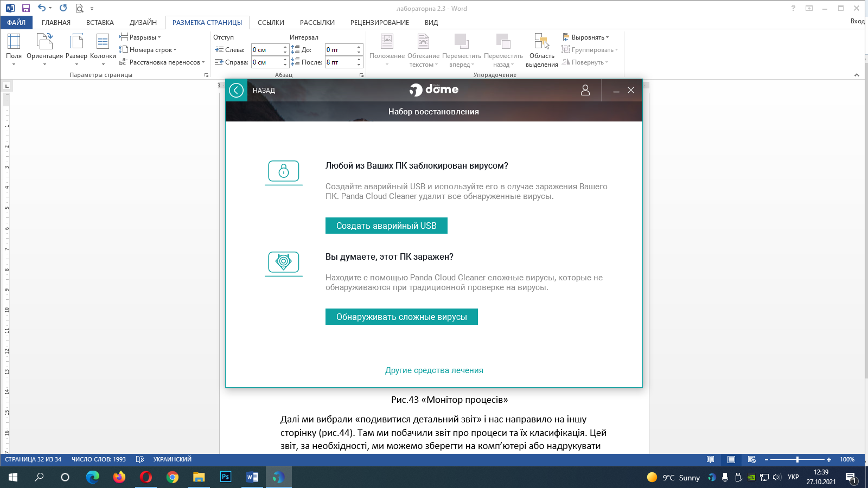This screenshot has width=868, height=488.
Task: Click the НАЗАД label in Panda Dome
Action: 264,91
